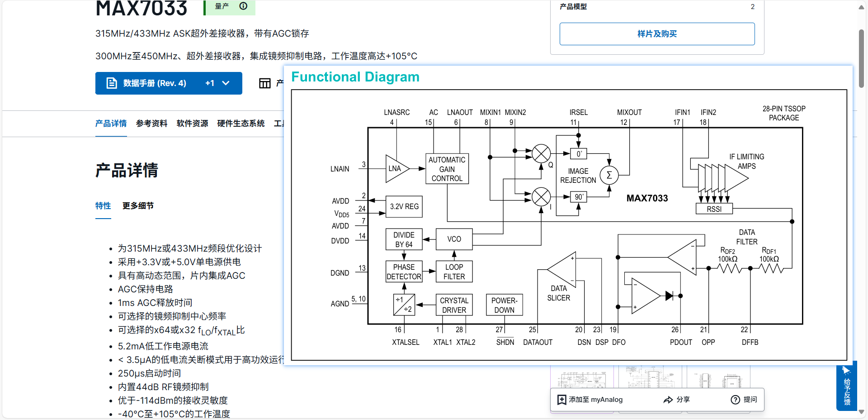
Task: Click the info icon next to 量产 status
Action: tap(243, 6)
